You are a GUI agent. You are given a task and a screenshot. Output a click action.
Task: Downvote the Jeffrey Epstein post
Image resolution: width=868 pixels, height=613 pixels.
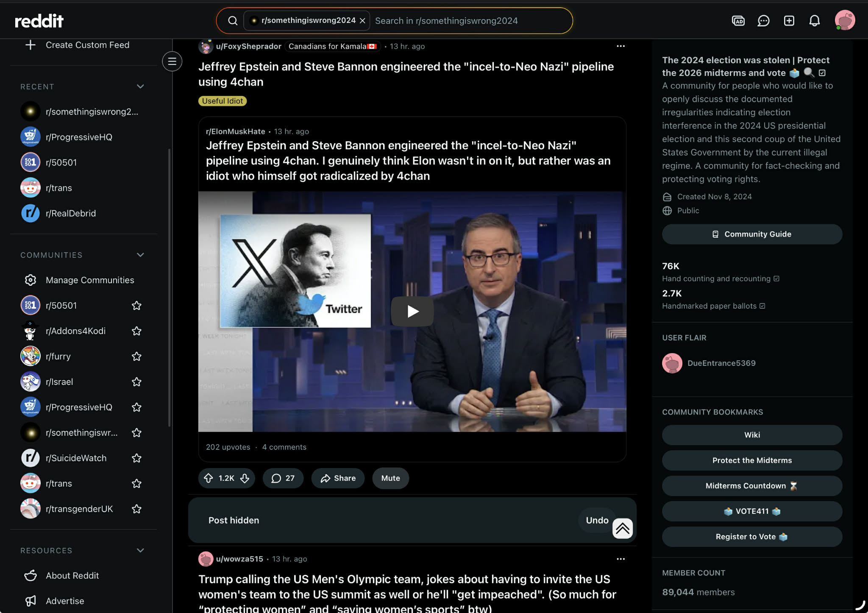coord(245,478)
